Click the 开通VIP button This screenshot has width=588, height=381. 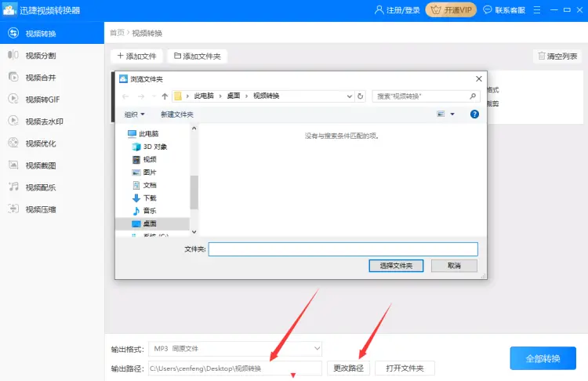pos(451,9)
